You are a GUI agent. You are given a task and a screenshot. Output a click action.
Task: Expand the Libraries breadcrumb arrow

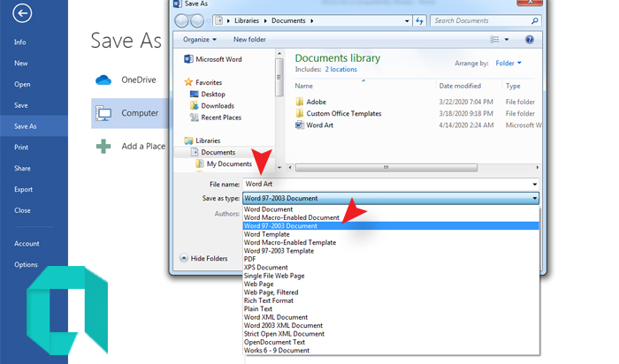pyautogui.click(x=265, y=20)
